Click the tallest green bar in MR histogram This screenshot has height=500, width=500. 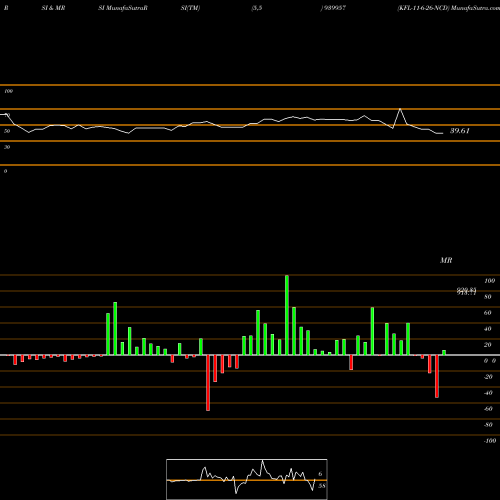pyautogui.click(x=287, y=315)
